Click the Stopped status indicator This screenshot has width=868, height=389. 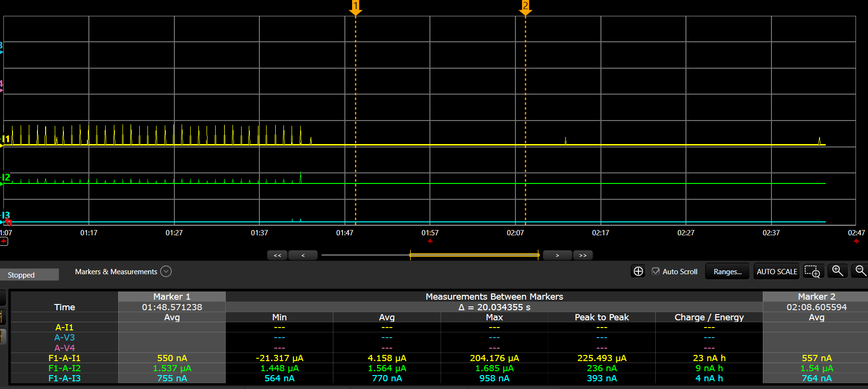(x=29, y=275)
